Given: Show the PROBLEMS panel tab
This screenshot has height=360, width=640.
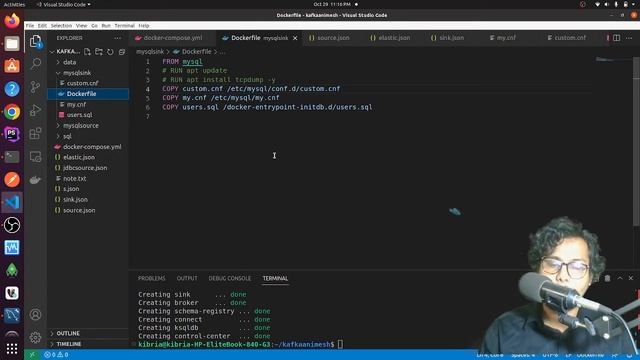Looking at the screenshot, I should [151, 278].
